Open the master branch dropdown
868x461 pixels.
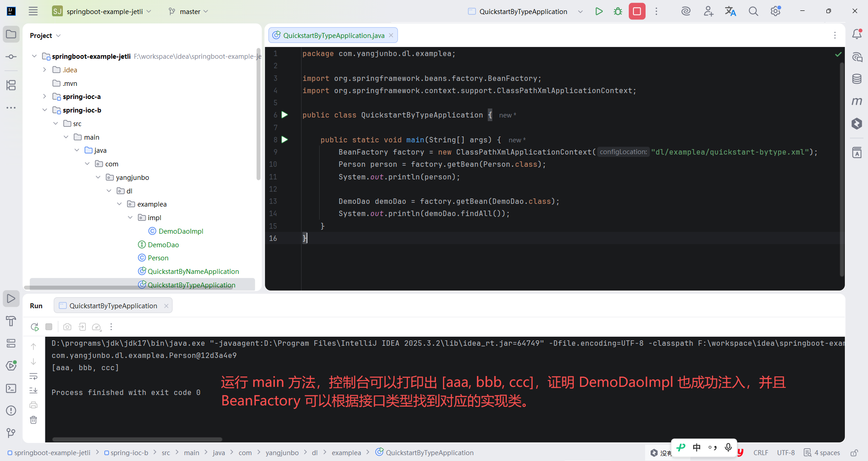(189, 11)
